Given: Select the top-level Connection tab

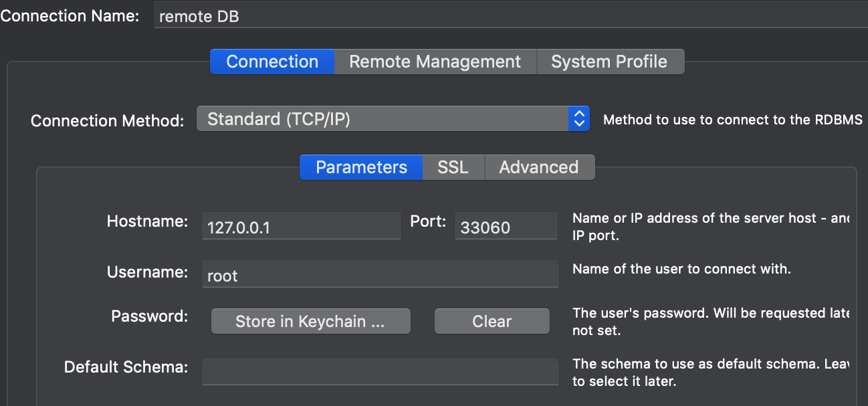Looking at the screenshot, I should (x=272, y=62).
